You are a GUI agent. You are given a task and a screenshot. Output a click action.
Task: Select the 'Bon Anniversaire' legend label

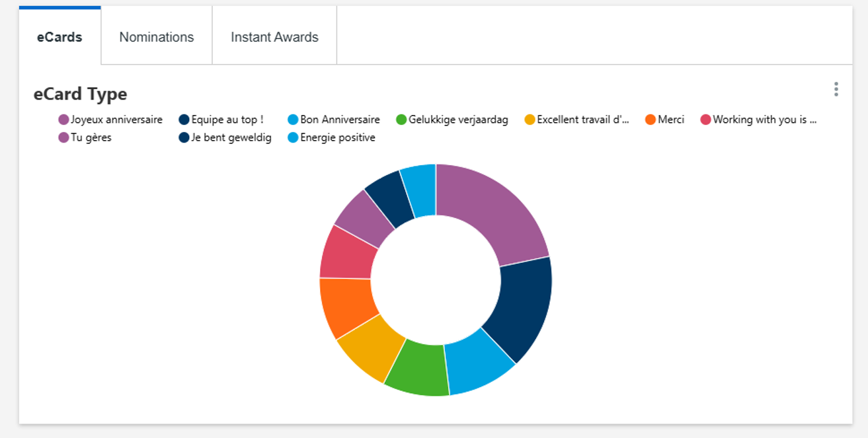[x=340, y=120]
